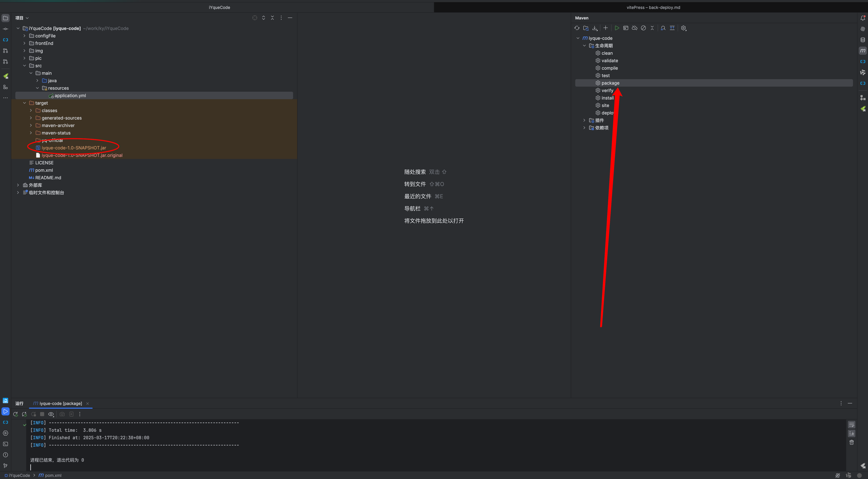Click Maven download sources icon
This screenshot has height=479, width=868.
click(595, 28)
